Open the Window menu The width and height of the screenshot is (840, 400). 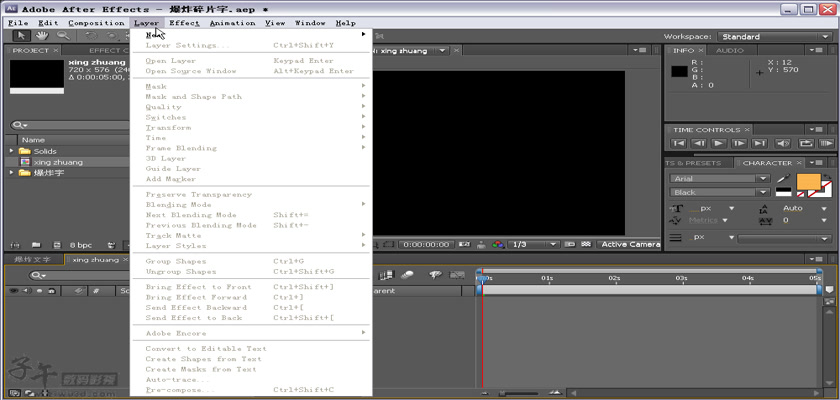tap(310, 23)
